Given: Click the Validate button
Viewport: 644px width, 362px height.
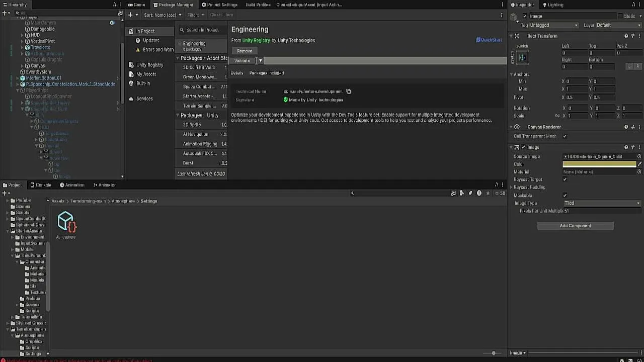Looking at the screenshot, I should [x=243, y=60].
